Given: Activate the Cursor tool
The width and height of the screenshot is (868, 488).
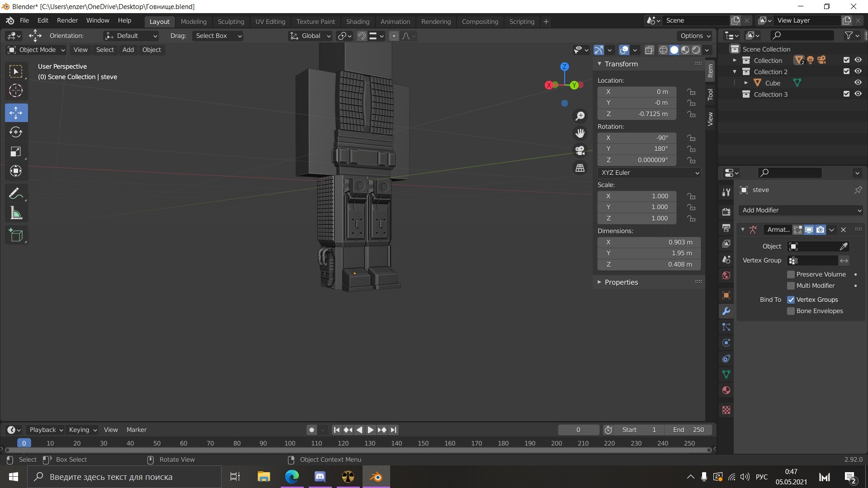Looking at the screenshot, I should tap(16, 91).
